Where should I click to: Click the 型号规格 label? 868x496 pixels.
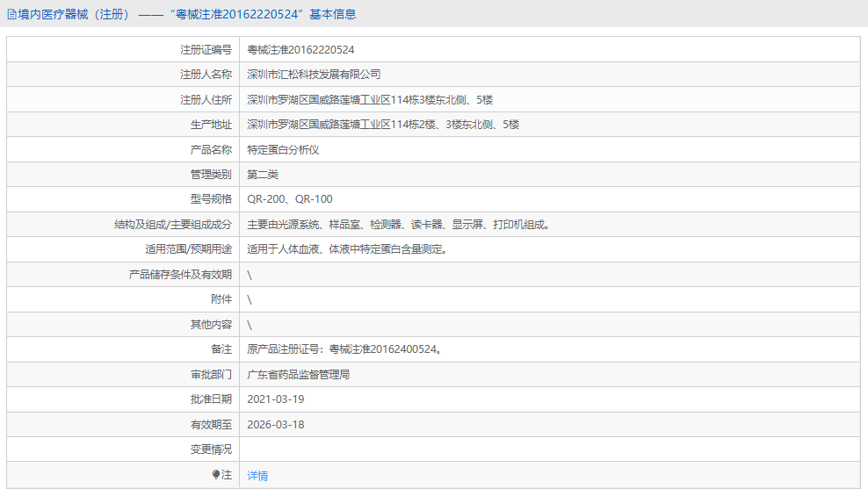(x=211, y=199)
